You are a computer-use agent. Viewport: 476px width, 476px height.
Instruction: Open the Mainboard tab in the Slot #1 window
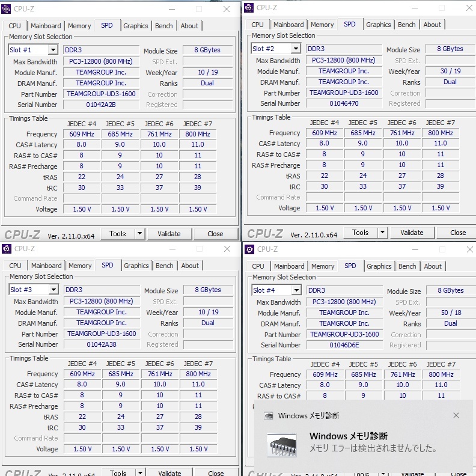point(46,26)
